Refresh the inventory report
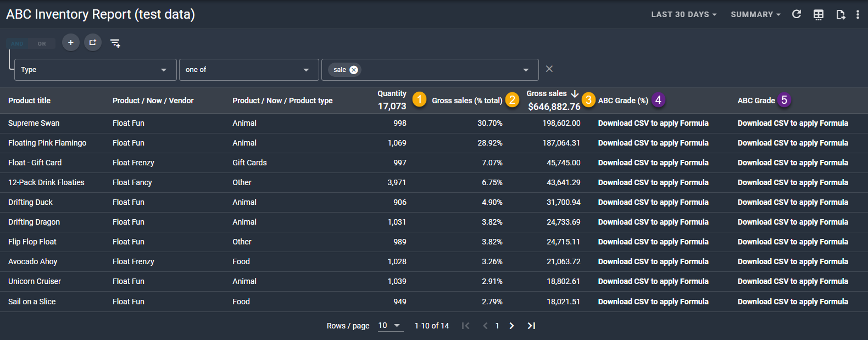 (x=796, y=14)
